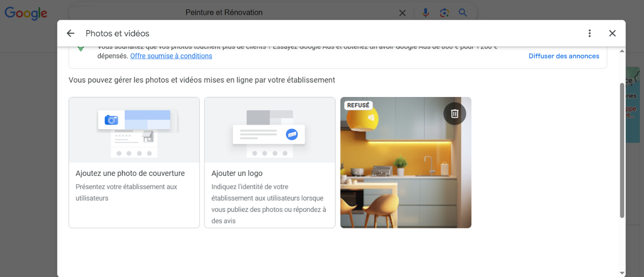
Task: Click the camera icon on the cover photo card
Action: pyautogui.click(x=111, y=120)
